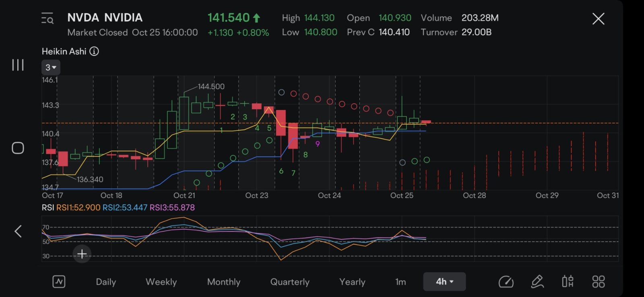Open the stock search list icon
The height and width of the screenshot is (297, 644).
point(47,19)
